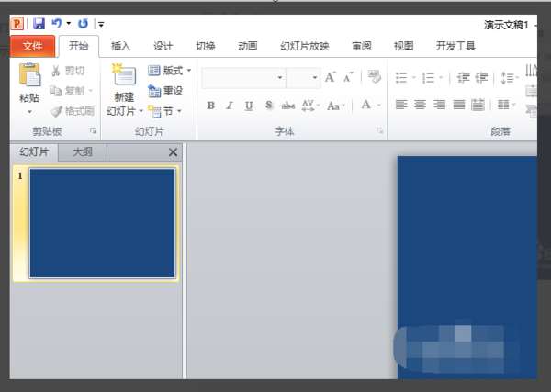Open the font size dropdown

pos(315,77)
